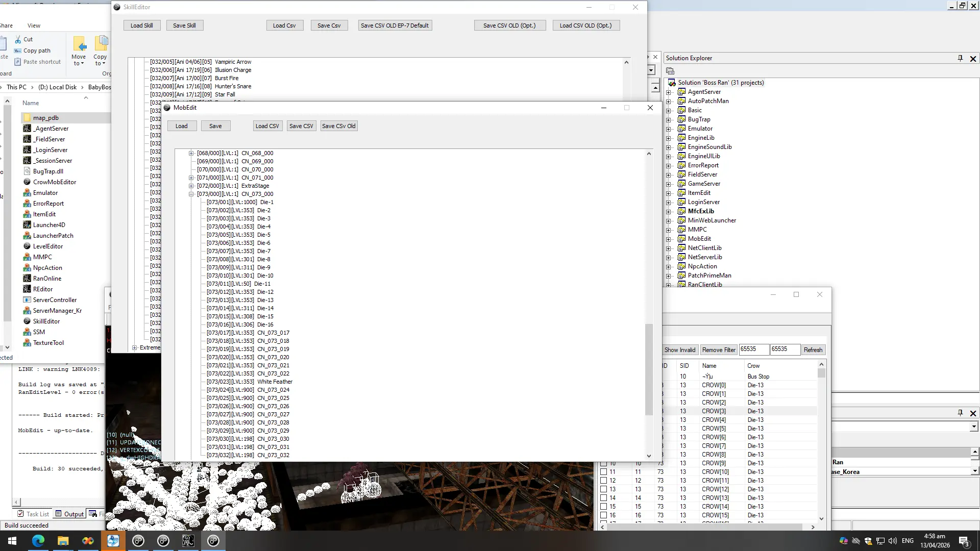This screenshot has width=980, height=551.
Task: Click Save CSV OLD EP-7 Default button
Action: click(395, 26)
